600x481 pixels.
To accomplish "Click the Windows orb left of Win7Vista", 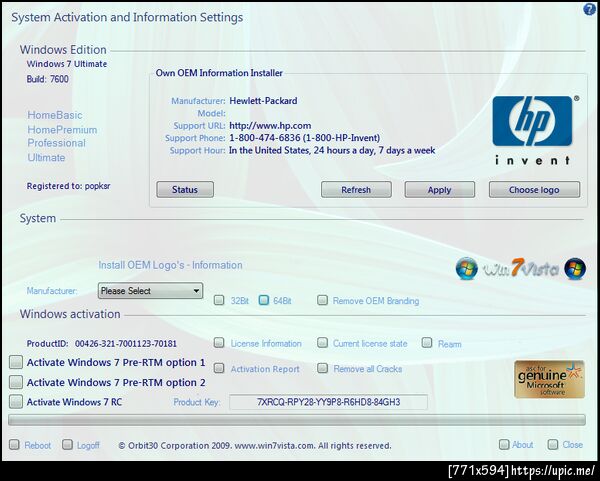I will 466,268.
